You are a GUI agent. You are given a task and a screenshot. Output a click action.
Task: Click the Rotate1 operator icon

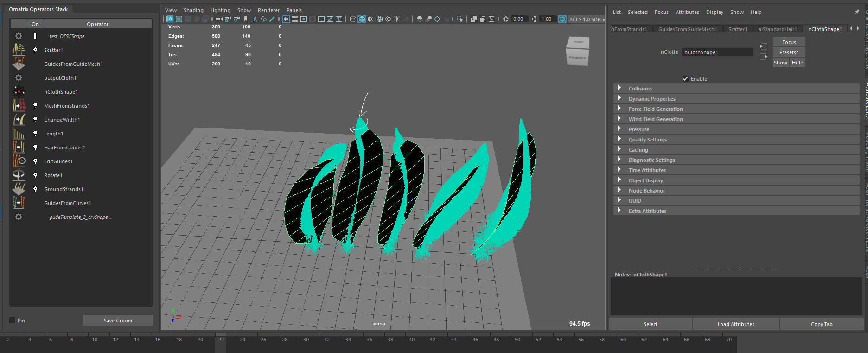[x=19, y=175]
